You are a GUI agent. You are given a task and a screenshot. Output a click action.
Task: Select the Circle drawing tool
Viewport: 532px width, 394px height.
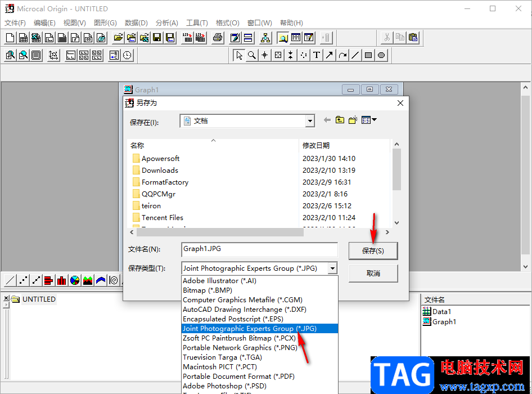(x=381, y=55)
